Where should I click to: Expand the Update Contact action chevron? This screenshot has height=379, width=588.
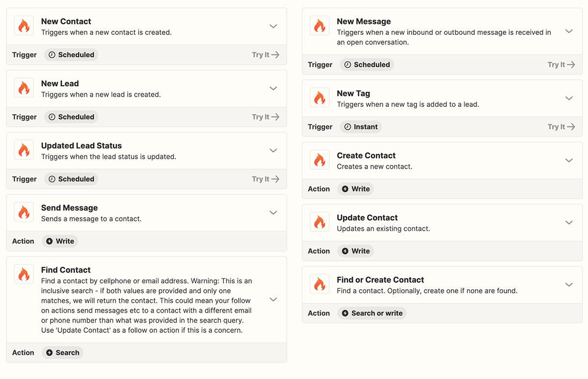[569, 222]
